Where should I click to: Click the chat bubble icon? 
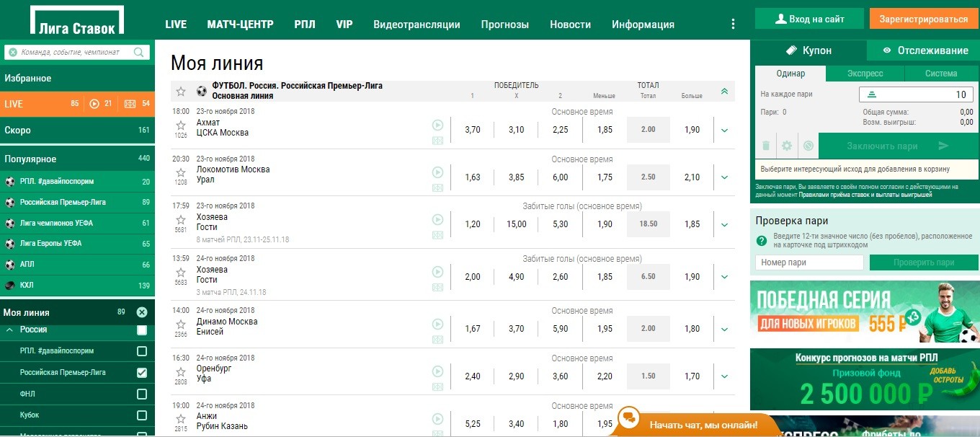628,418
